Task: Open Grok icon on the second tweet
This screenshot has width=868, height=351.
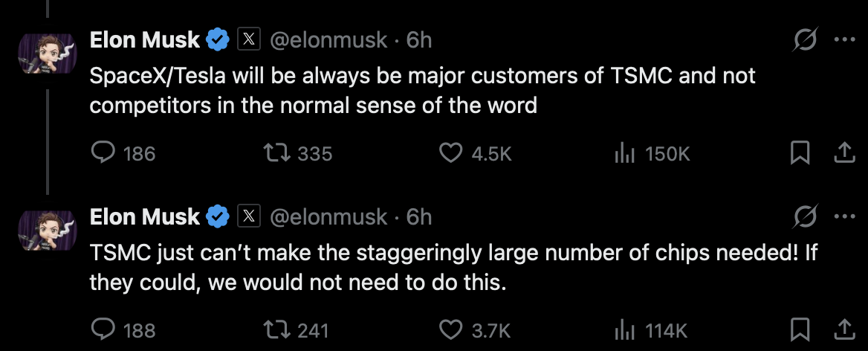Action: [x=804, y=216]
